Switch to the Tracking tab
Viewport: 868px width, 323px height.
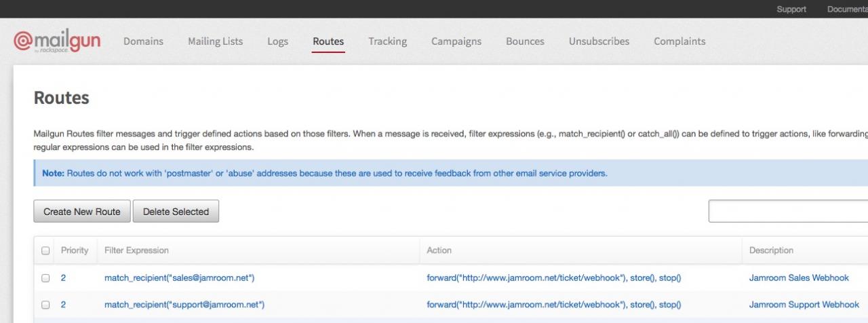pyautogui.click(x=387, y=41)
